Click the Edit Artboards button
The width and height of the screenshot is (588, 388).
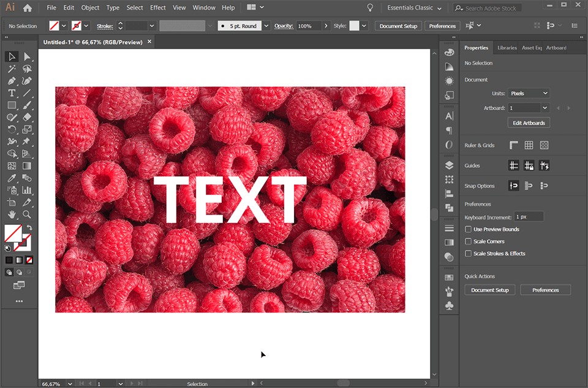coord(528,122)
